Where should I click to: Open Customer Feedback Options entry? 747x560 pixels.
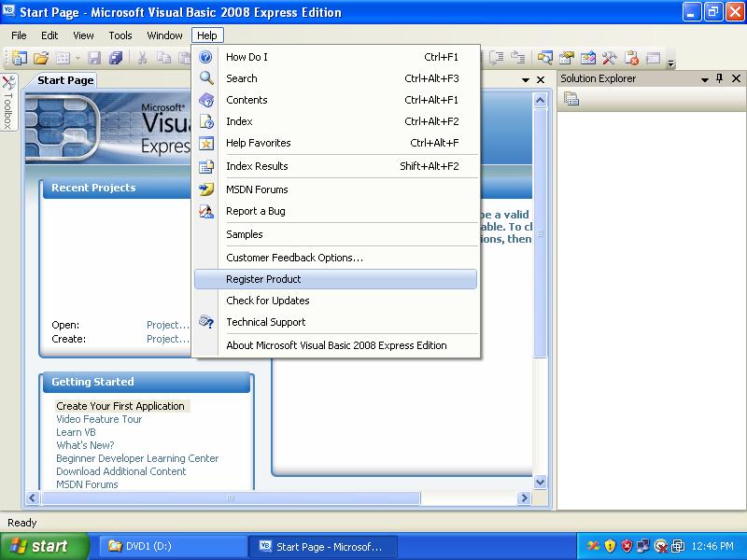coord(335,258)
